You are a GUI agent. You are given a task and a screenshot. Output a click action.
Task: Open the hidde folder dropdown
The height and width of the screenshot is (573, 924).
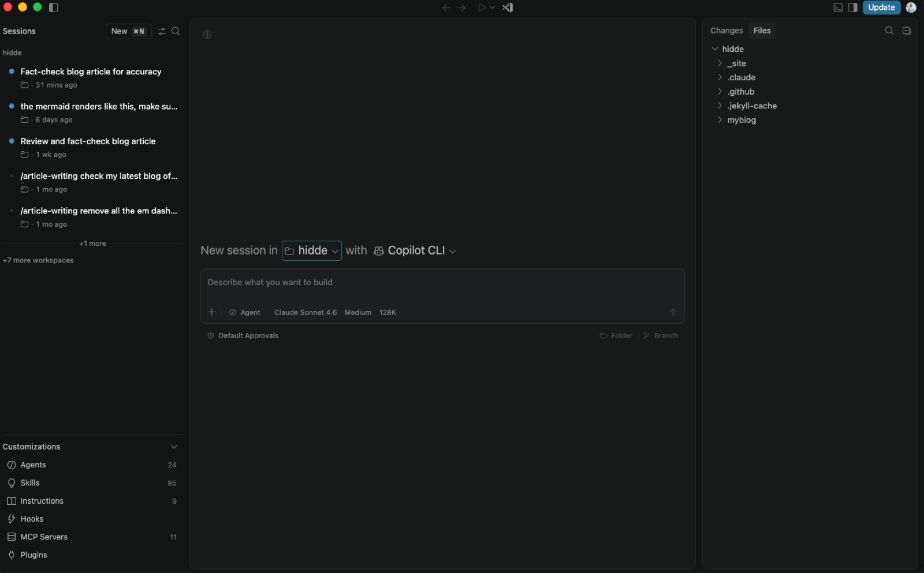tap(311, 250)
